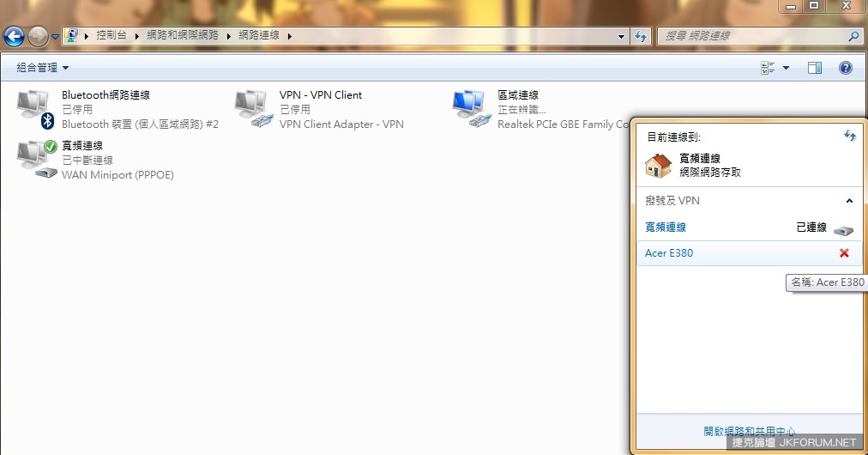
Task: Select 寬頻連線 in the flyout list
Action: click(x=666, y=227)
